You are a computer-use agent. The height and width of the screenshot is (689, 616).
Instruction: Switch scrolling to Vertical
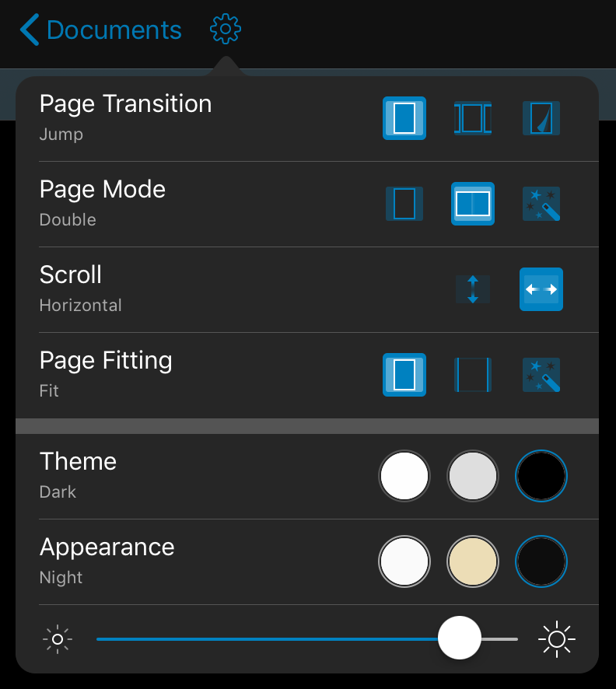point(473,289)
